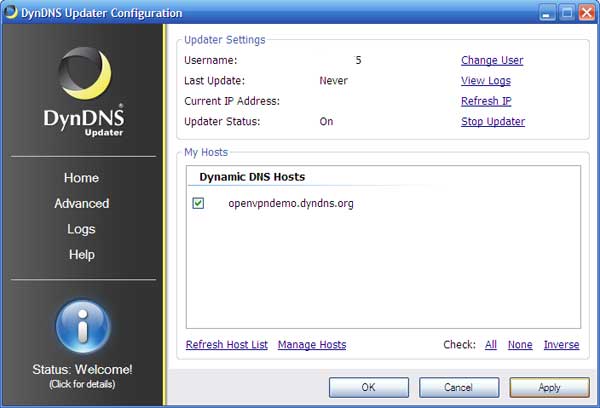Close the DynDNS Updater Configuration window
The image size is (600, 408).
click(x=587, y=13)
